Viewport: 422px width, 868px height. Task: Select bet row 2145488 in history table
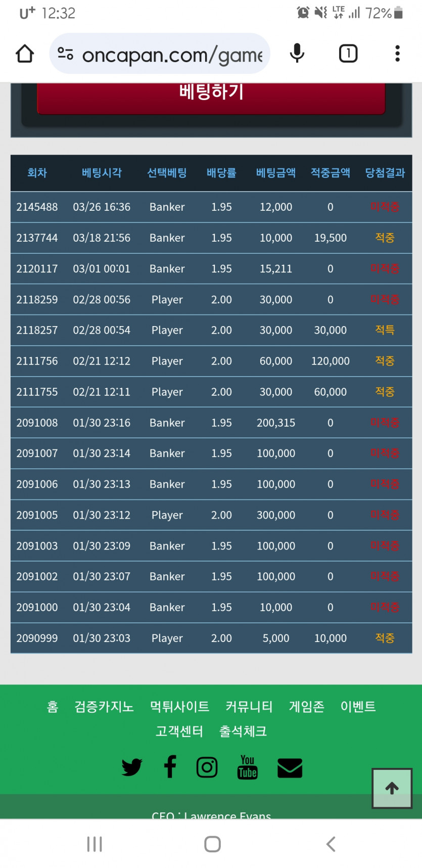tap(211, 207)
